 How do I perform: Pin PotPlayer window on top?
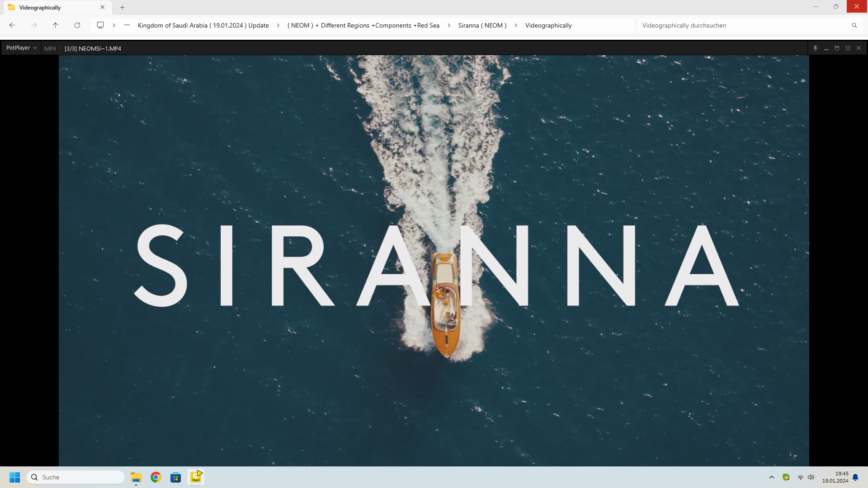815,48
